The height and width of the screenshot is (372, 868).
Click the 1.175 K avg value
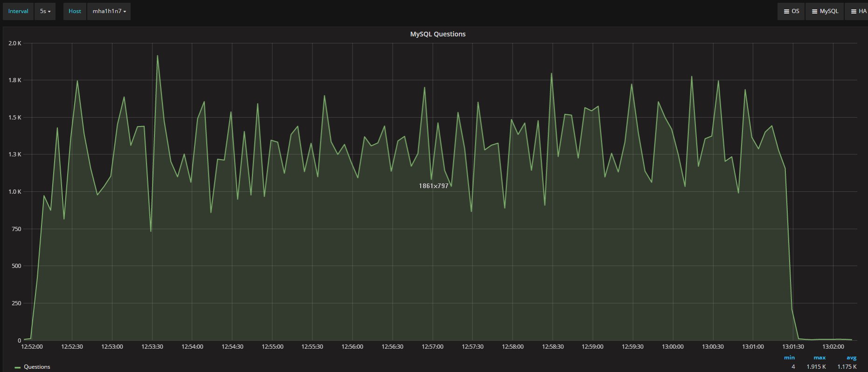click(847, 367)
